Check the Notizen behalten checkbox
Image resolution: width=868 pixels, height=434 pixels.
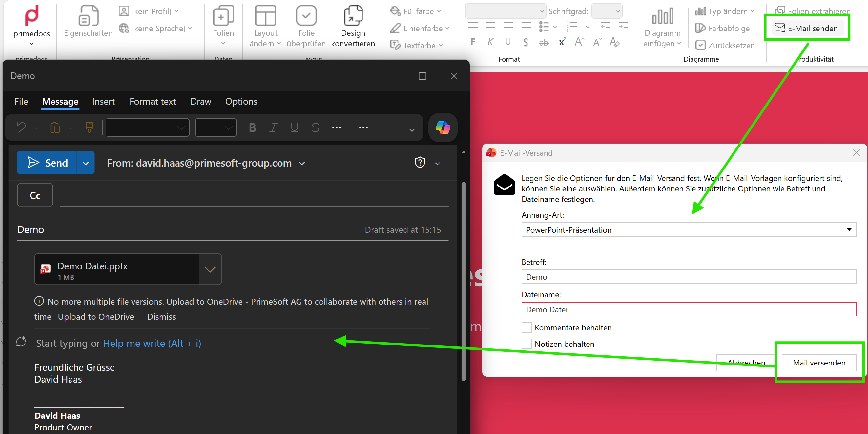tap(527, 344)
